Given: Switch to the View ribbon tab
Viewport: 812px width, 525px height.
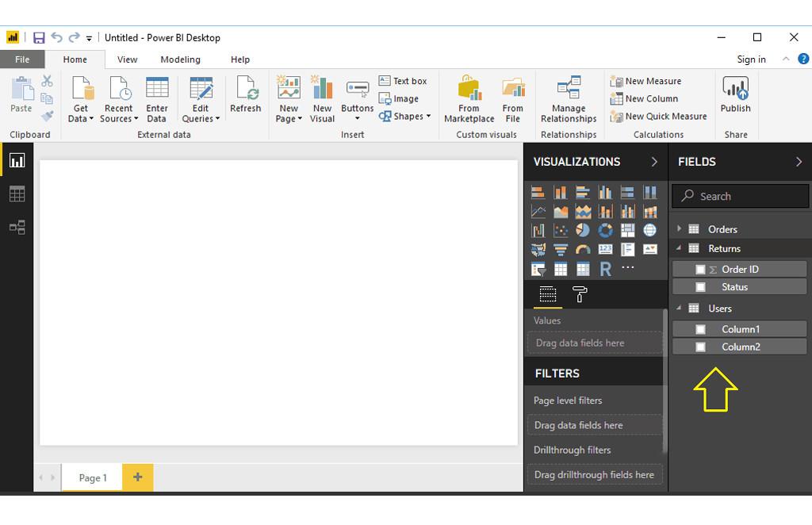Looking at the screenshot, I should tap(127, 59).
